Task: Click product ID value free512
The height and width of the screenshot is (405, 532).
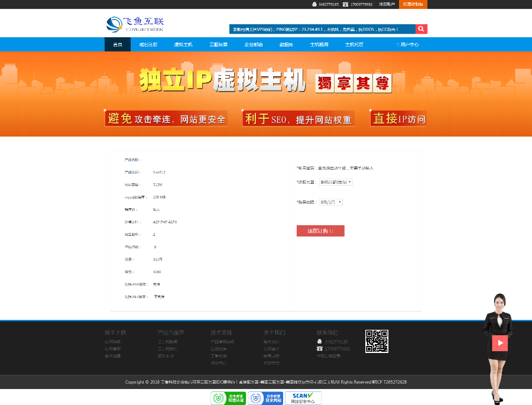Action: (x=159, y=173)
